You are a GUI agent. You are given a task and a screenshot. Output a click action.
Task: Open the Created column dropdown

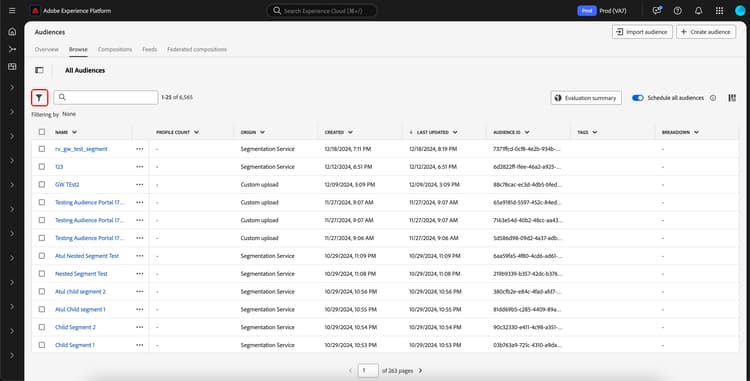350,132
